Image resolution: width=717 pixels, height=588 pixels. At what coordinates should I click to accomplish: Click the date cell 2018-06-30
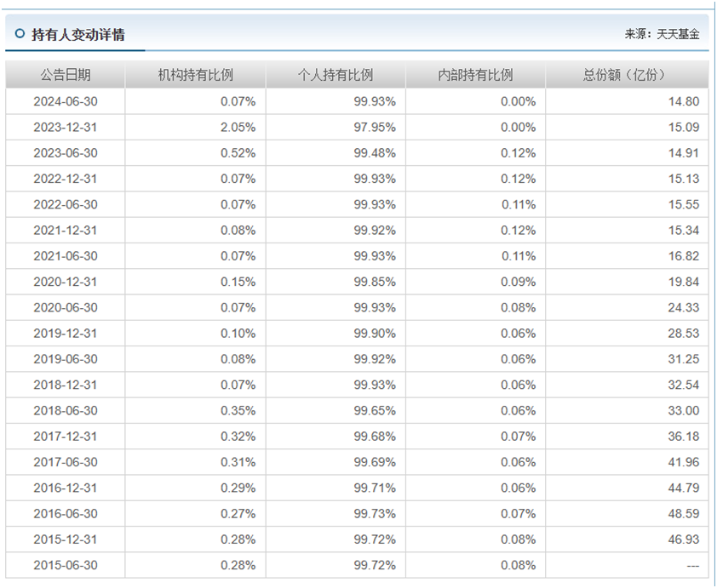tap(66, 411)
